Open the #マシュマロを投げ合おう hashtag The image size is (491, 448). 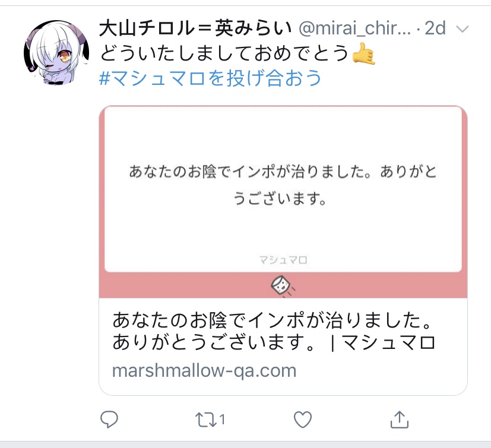(x=210, y=78)
